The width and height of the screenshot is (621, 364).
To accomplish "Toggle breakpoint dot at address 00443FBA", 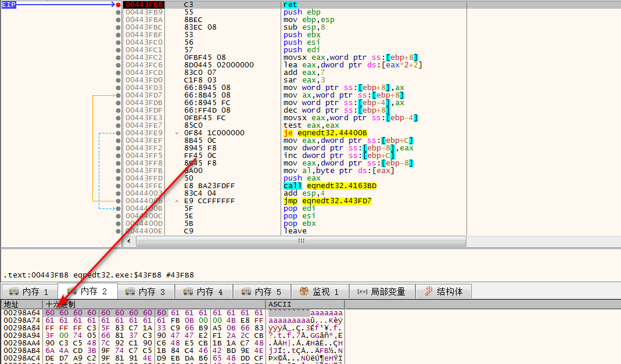I will click(x=118, y=20).
